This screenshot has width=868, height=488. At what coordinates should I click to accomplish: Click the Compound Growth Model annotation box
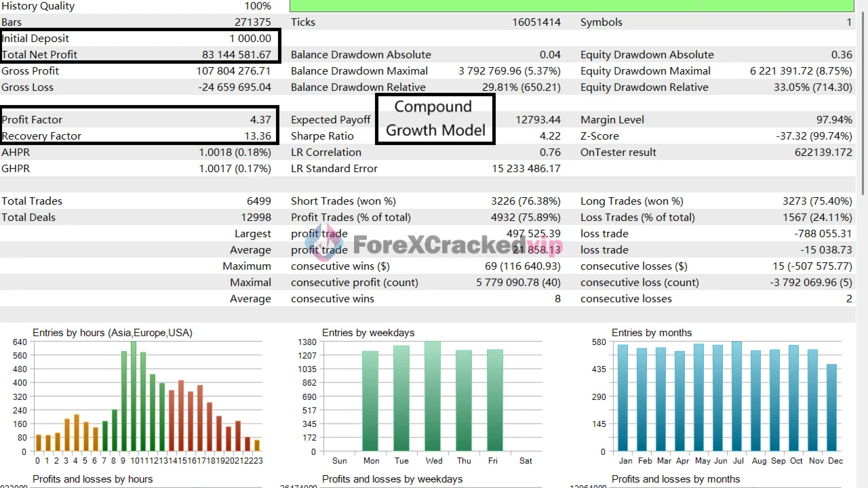pyautogui.click(x=435, y=119)
